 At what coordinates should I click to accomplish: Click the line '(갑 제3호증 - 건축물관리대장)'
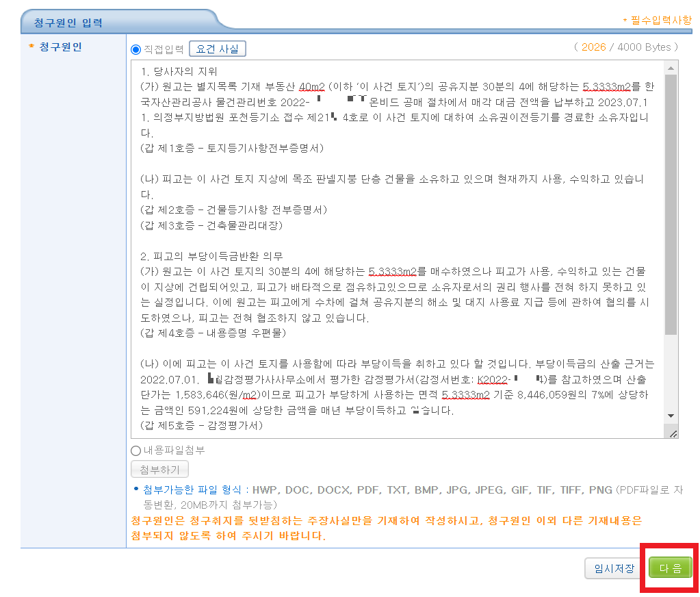point(211,225)
